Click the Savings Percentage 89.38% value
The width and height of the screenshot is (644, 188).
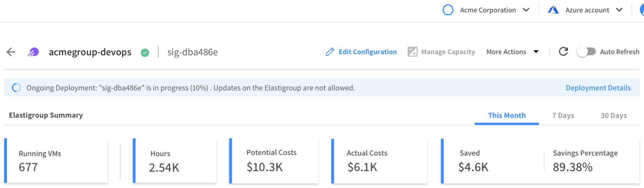[573, 167]
